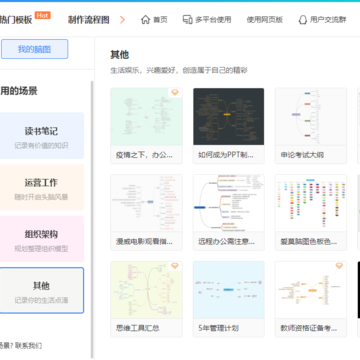
Task: Click the 5年管理计划 title text
Action: click(x=218, y=328)
